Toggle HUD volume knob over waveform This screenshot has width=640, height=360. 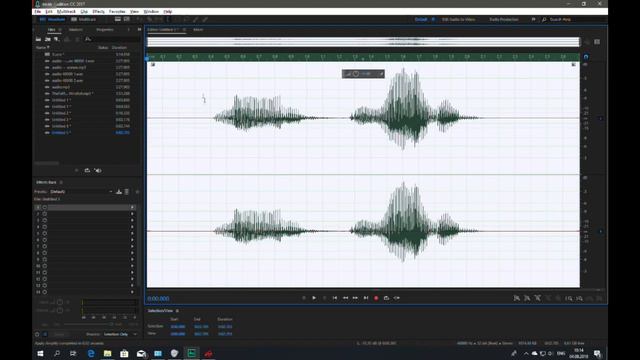[356, 74]
